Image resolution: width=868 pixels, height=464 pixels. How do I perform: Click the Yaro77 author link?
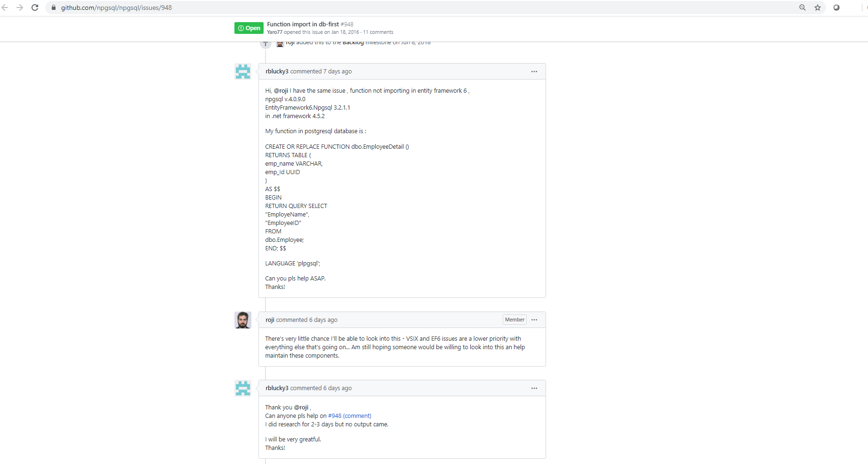tap(274, 32)
